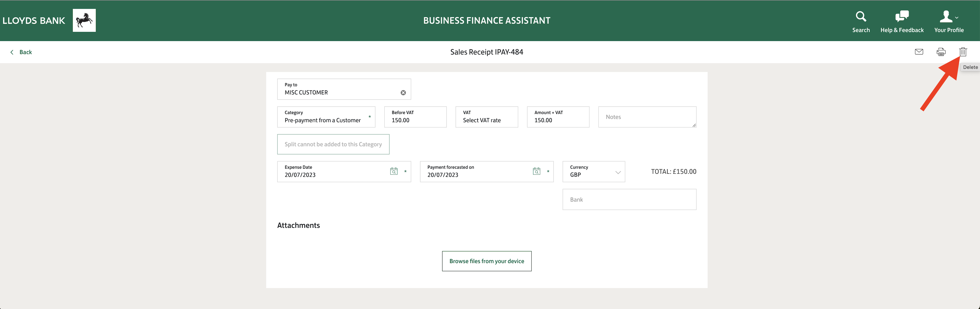Screen dimensions: 980x309
Task: Open Help & Feedback chat icon
Action: (x=902, y=17)
